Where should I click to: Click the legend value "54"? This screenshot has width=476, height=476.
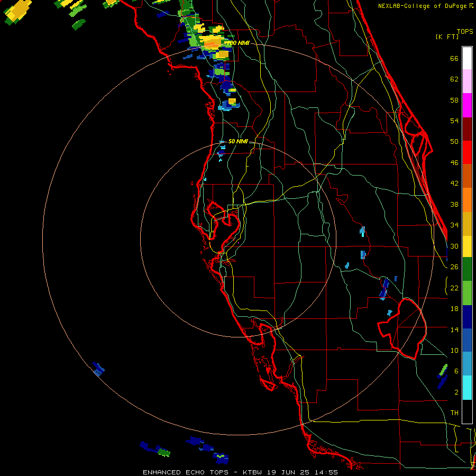tap(454, 121)
